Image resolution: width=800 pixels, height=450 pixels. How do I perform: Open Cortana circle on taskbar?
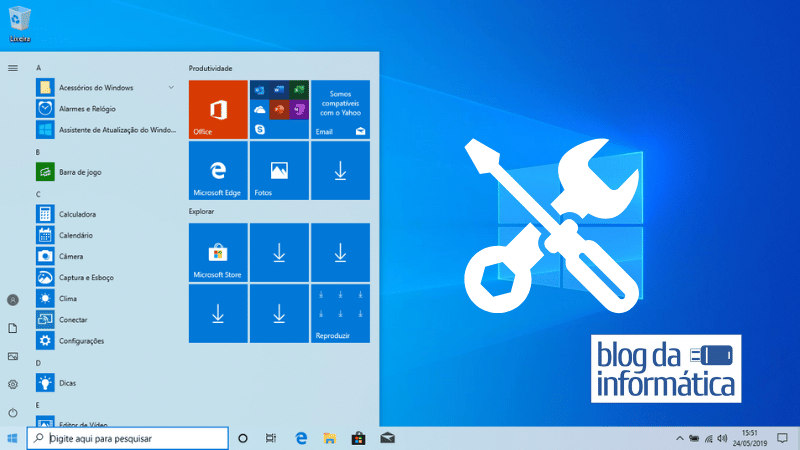pyautogui.click(x=243, y=438)
